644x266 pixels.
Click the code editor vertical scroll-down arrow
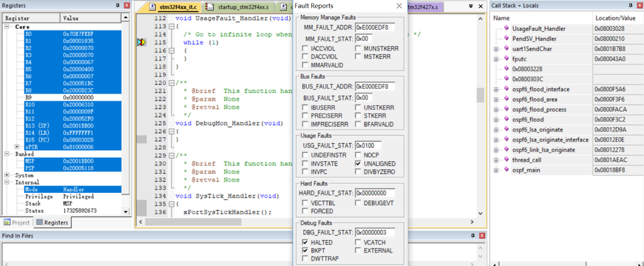click(480, 213)
